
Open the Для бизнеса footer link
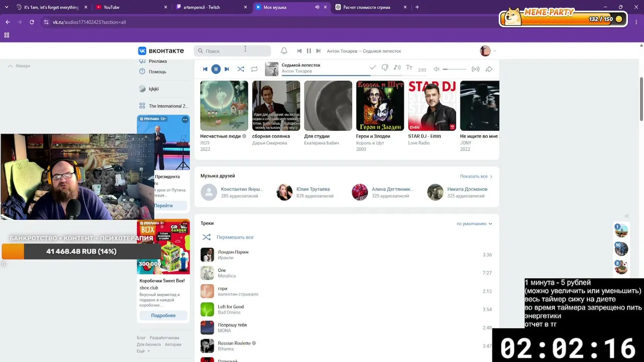[x=149, y=344]
